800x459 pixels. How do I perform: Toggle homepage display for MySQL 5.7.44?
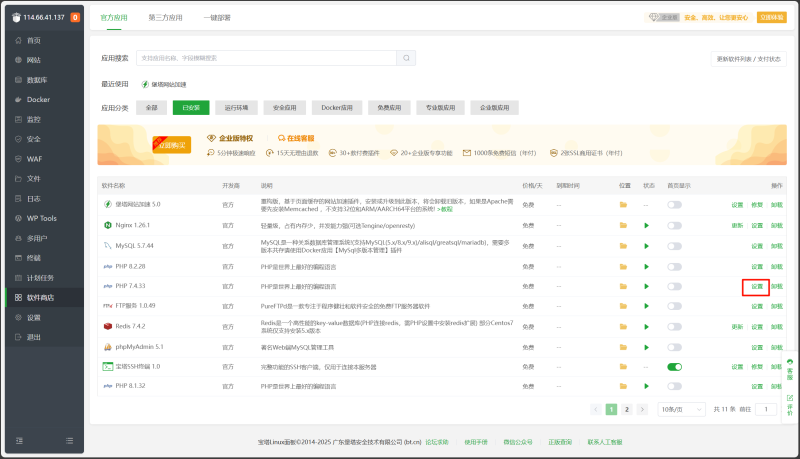(674, 246)
